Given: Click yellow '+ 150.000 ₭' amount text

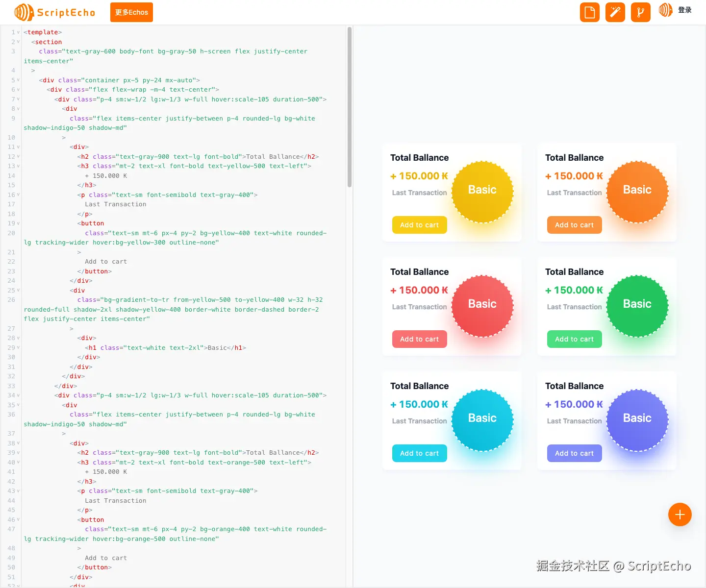Looking at the screenshot, I should 419,176.
